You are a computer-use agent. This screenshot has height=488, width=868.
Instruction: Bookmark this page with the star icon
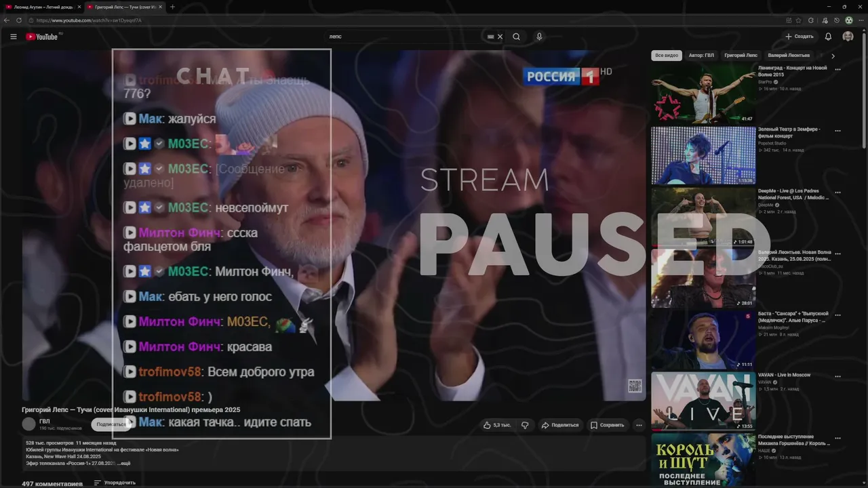(799, 20)
